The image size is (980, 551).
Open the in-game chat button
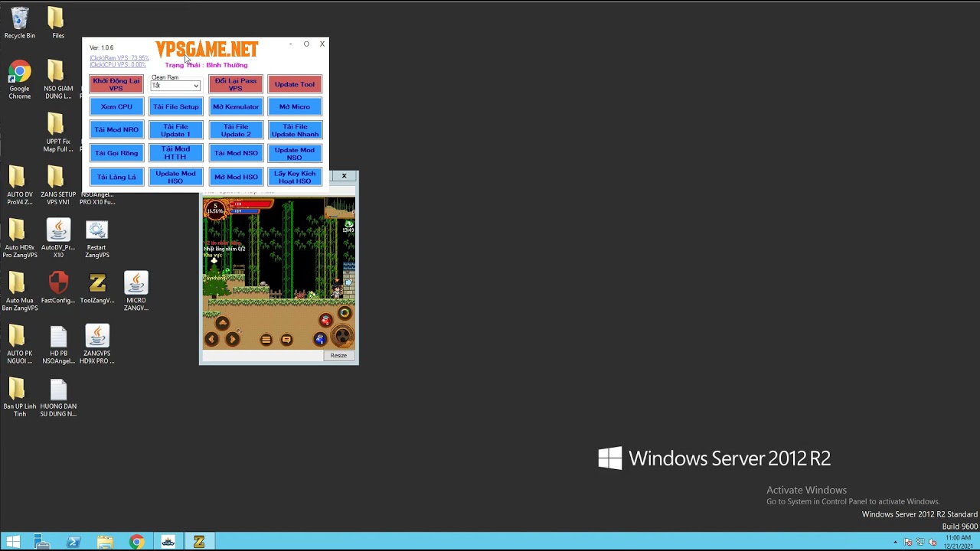click(x=286, y=339)
